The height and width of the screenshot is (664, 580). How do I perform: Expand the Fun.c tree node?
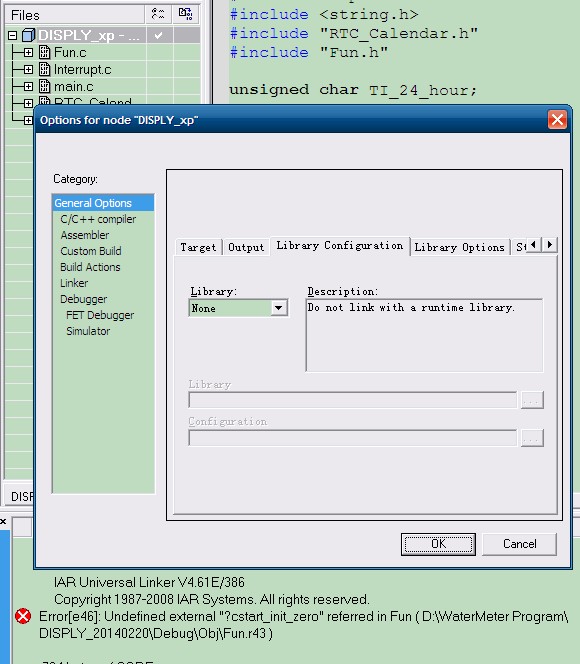[x=28, y=53]
